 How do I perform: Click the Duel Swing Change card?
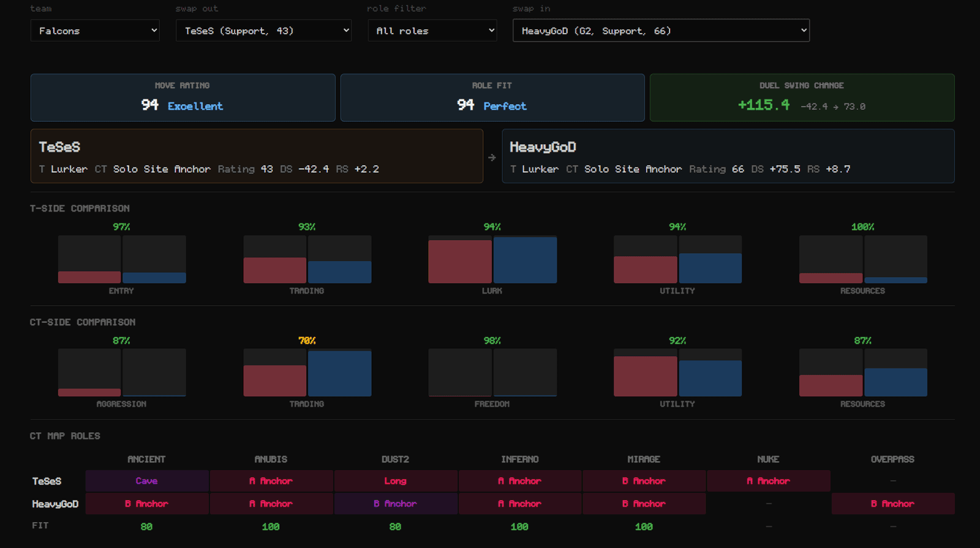click(802, 97)
